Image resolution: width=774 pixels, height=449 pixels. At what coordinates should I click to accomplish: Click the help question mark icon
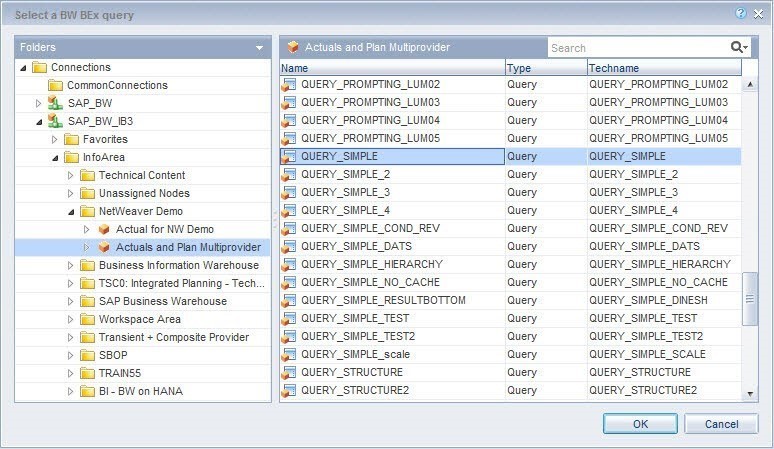[740, 14]
